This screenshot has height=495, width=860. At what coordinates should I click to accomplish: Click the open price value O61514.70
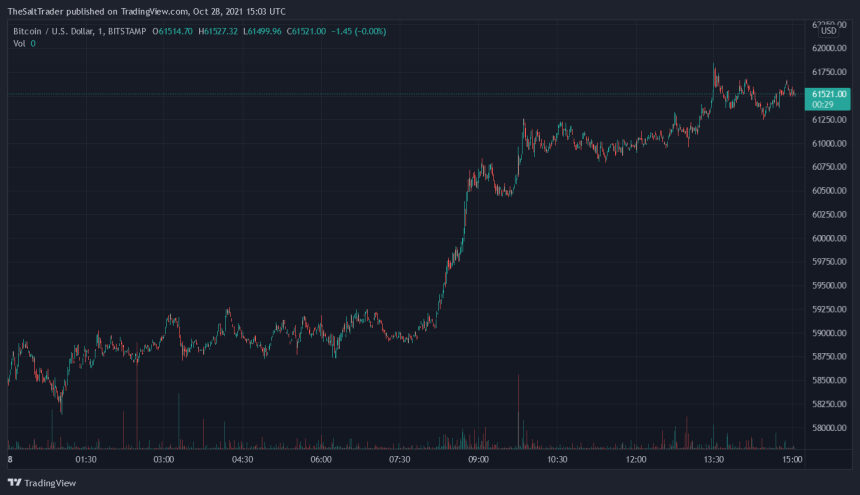[173, 31]
